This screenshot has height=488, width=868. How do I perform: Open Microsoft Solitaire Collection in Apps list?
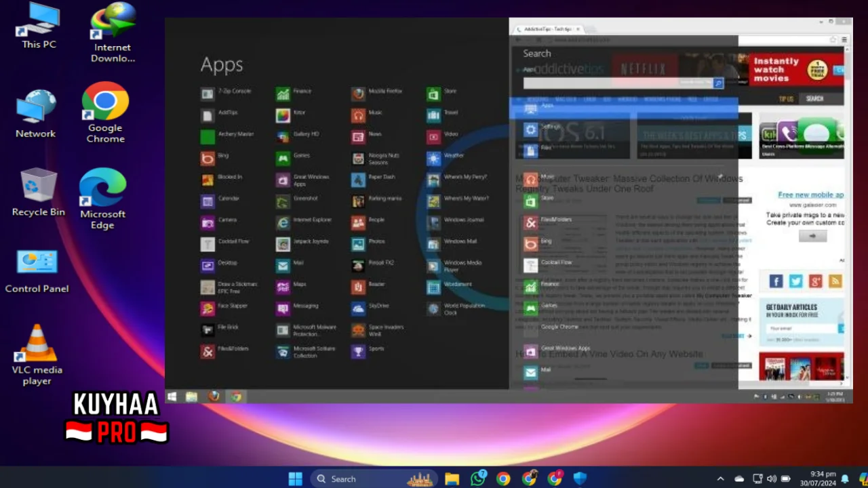pyautogui.click(x=307, y=351)
